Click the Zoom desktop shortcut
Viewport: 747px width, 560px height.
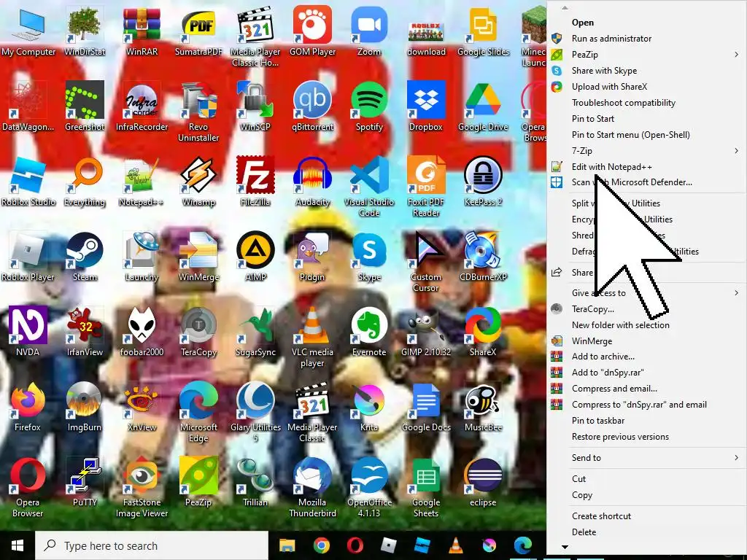coord(369,31)
